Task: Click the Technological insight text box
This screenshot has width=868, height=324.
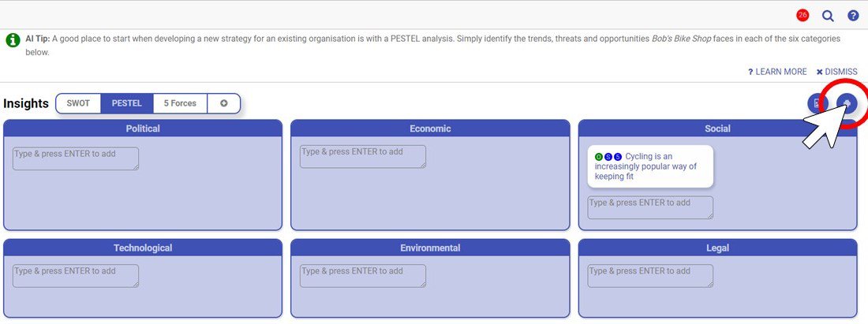Action: [76, 276]
